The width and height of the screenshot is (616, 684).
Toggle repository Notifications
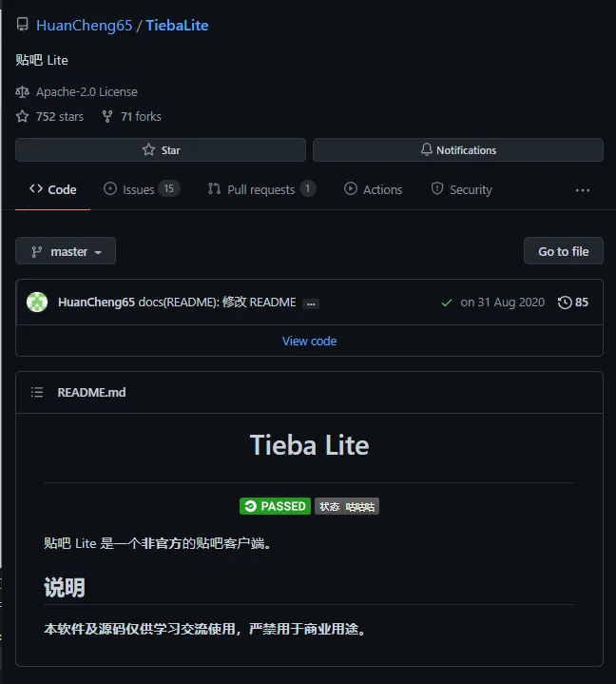coord(458,150)
